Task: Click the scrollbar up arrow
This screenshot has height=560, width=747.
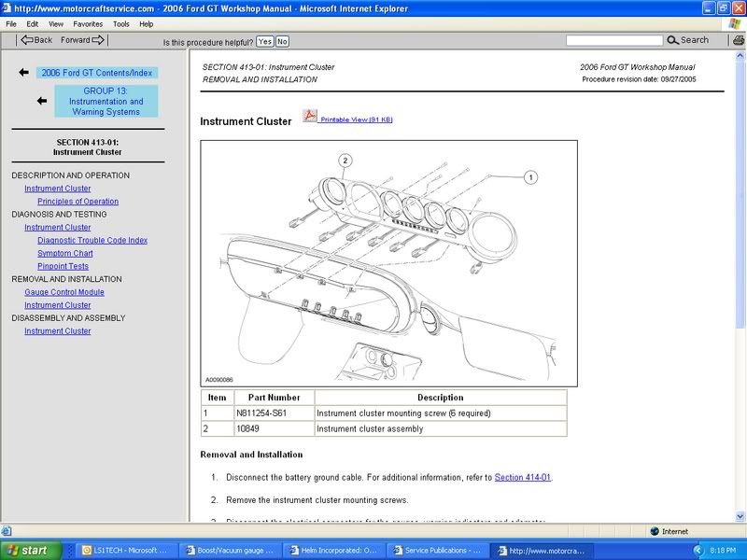Action: click(x=740, y=56)
